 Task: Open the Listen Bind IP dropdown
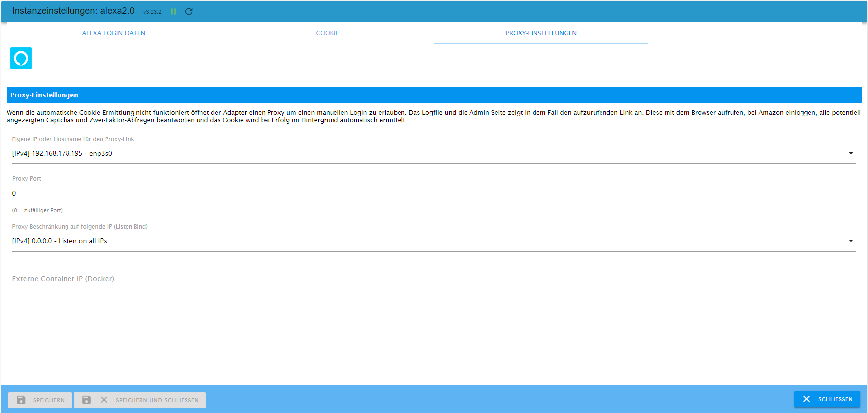(x=434, y=241)
